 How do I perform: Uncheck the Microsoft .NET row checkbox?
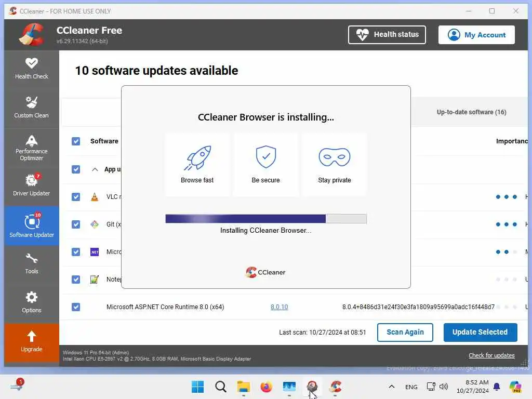tap(76, 252)
